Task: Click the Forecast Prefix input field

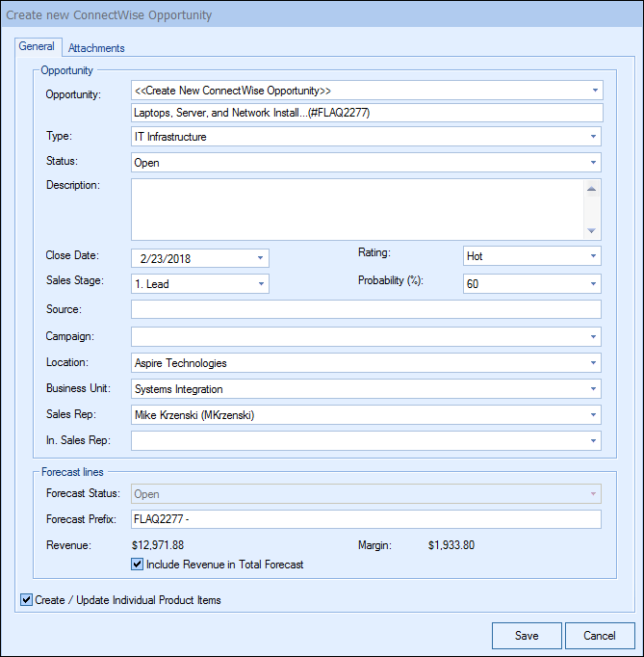Action: coord(366,520)
